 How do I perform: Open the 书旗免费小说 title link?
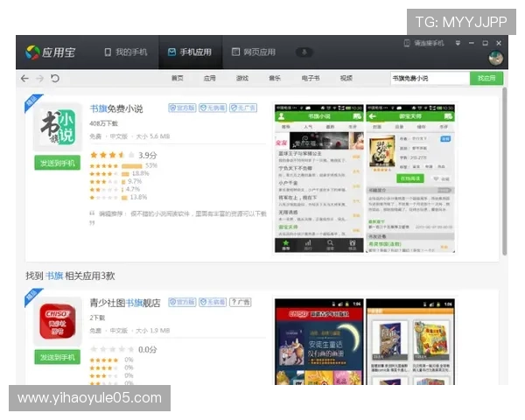tap(116, 108)
